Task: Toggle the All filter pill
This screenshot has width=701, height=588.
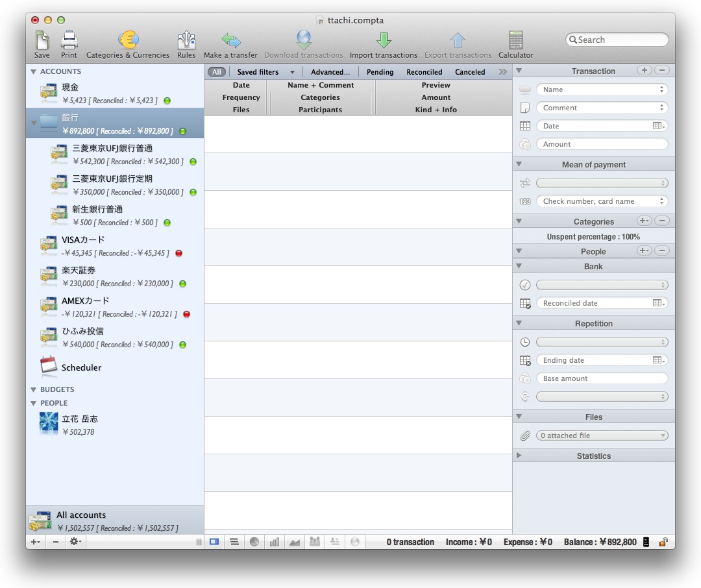Action: tap(217, 72)
